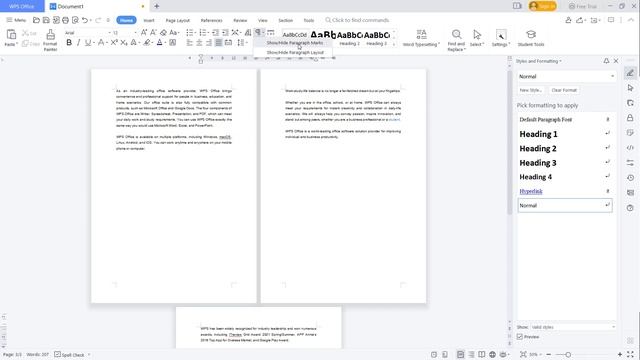The height and width of the screenshot is (360, 640).
Task: Click the zoom slider handle
Action: coord(568,355)
